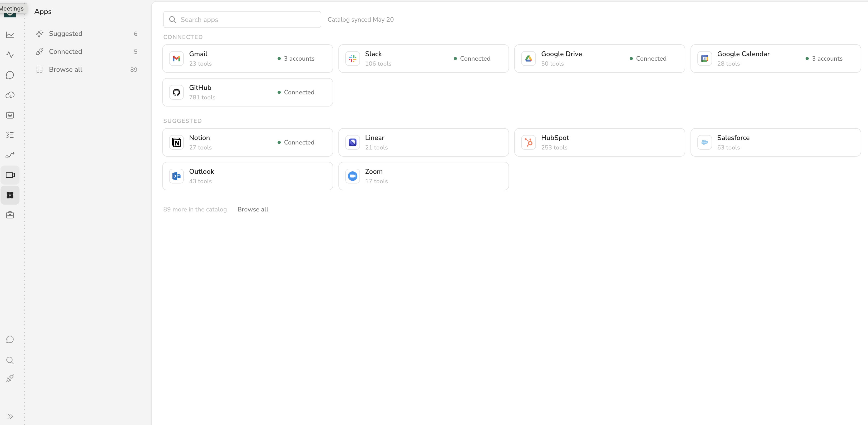The height and width of the screenshot is (425, 868).
Task: Click GitHub's Connected status
Action: [296, 93]
